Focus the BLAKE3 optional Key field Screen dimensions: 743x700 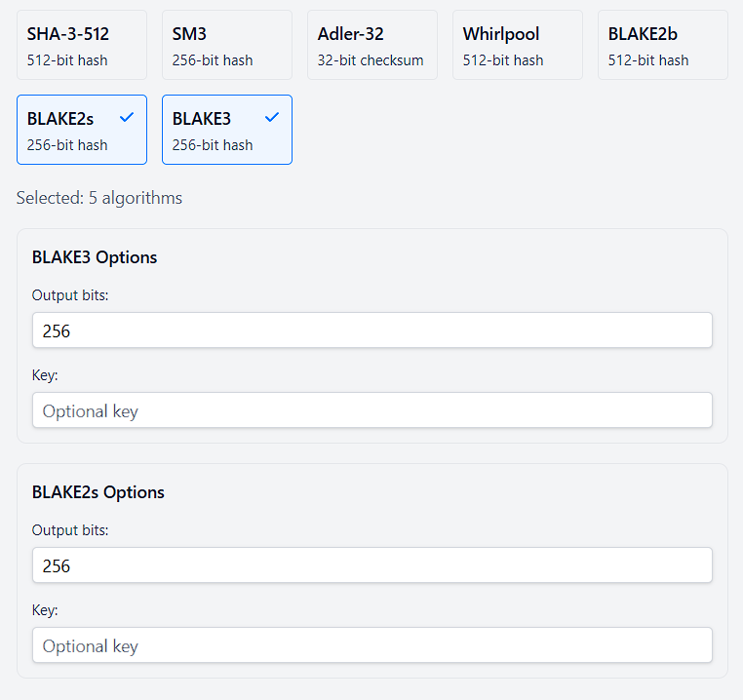[372, 410]
